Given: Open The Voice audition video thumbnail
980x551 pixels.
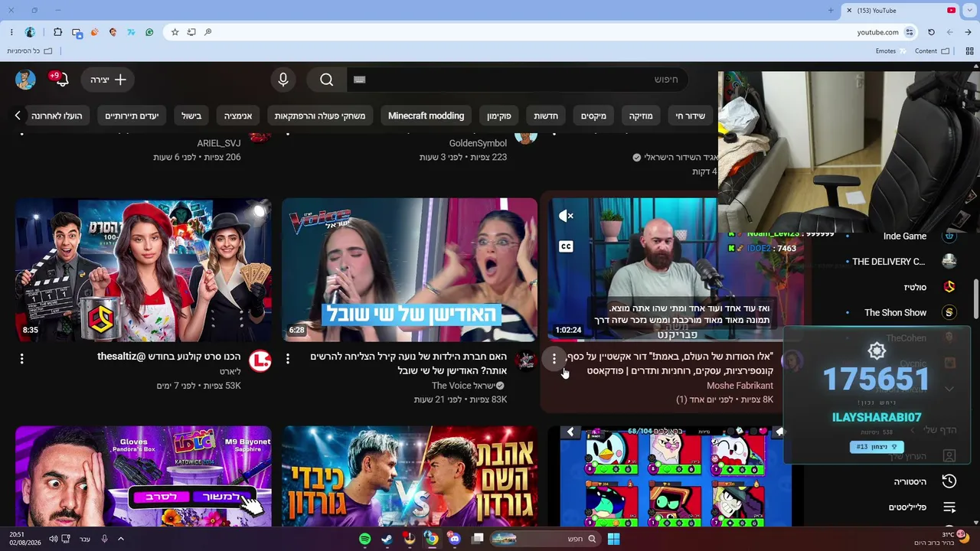Looking at the screenshot, I should (x=410, y=269).
